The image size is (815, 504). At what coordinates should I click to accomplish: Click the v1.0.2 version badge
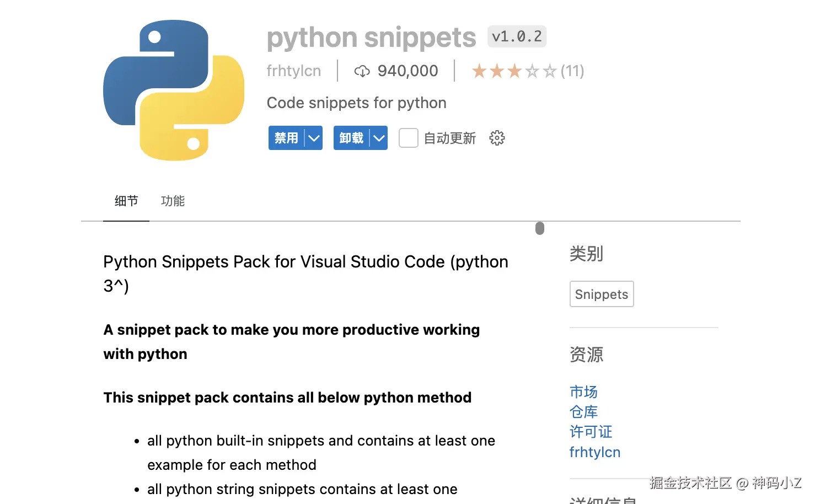pyautogui.click(x=517, y=36)
